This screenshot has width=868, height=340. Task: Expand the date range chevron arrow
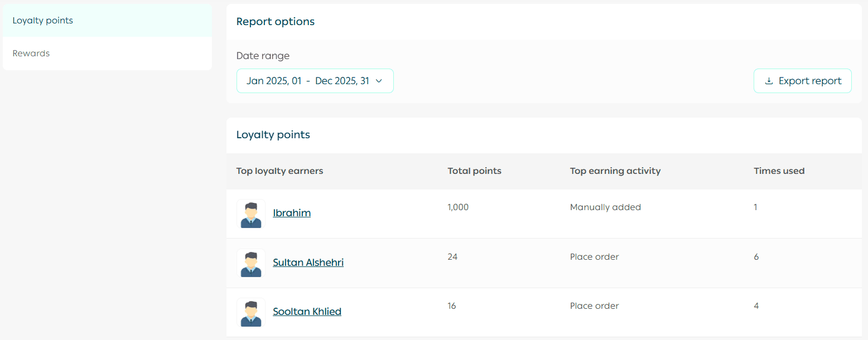point(379,81)
